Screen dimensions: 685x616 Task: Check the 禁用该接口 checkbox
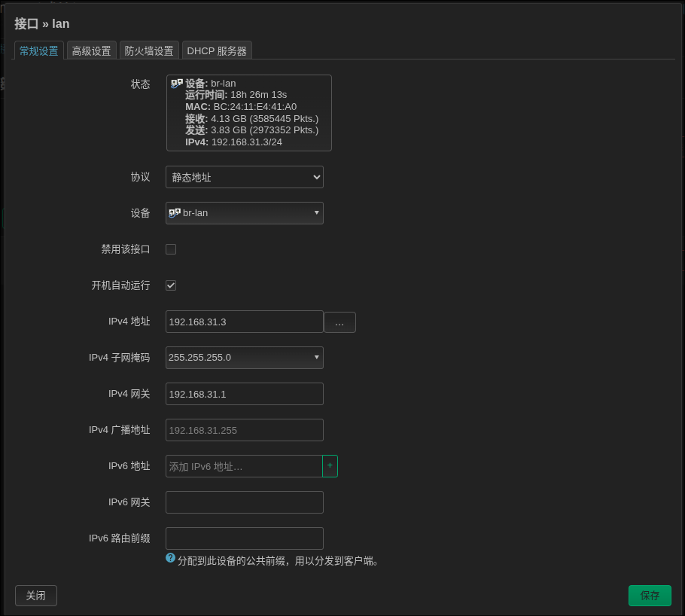tap(171, 249)
